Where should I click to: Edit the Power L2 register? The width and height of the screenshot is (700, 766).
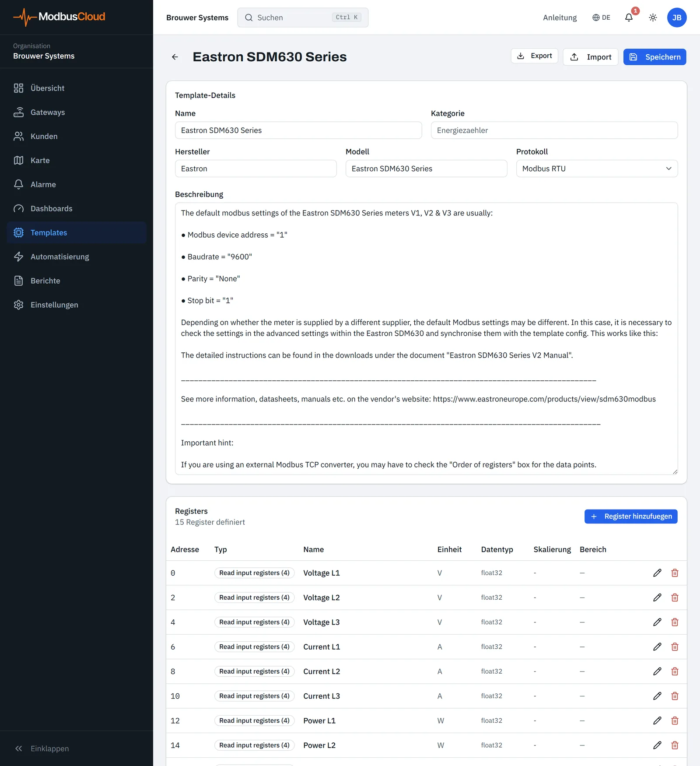tap(657, 745)
